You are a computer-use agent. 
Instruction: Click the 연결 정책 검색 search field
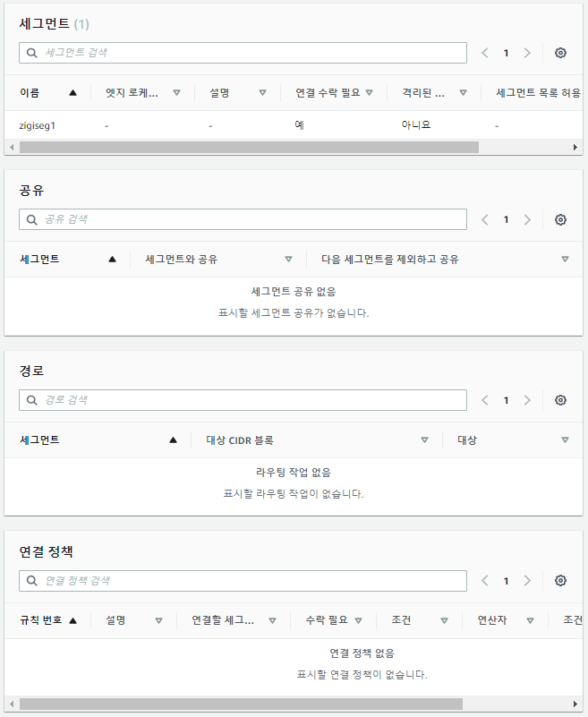tap(243, 581)
